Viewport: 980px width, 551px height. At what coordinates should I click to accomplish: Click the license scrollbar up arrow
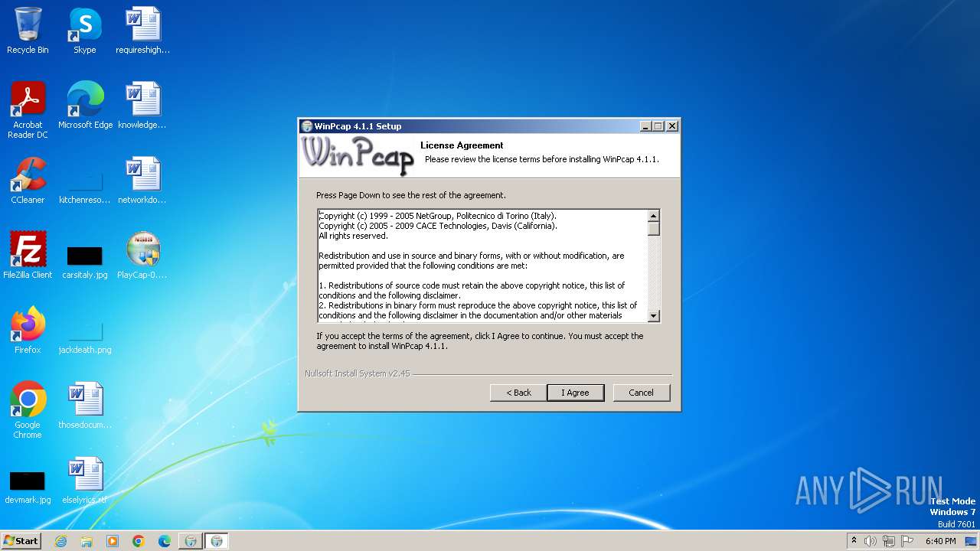click(653, 216)
